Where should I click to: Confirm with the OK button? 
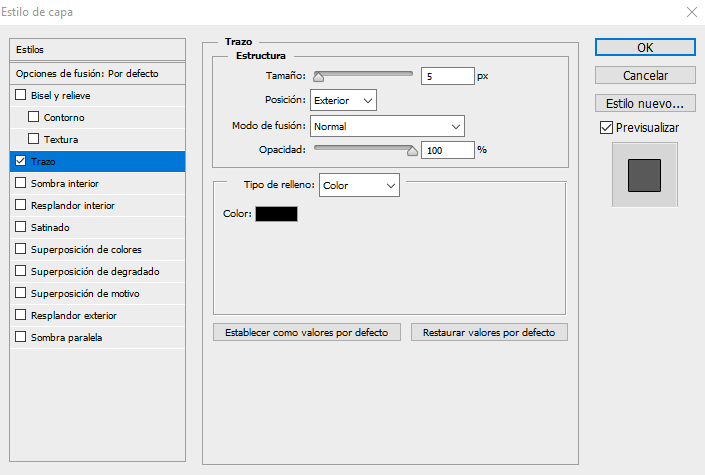click(645, 47)
